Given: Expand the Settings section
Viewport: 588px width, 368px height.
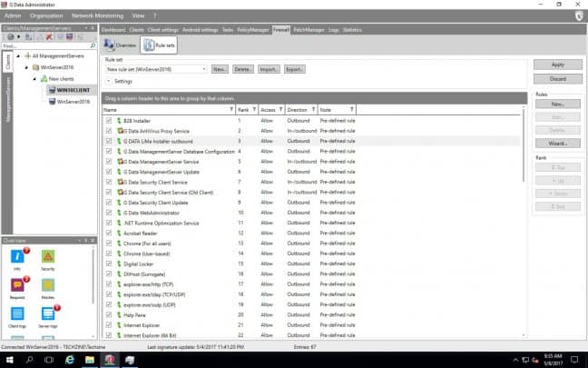Looking at the screenshot, I should pyautogui.click(x=109, y=81).
